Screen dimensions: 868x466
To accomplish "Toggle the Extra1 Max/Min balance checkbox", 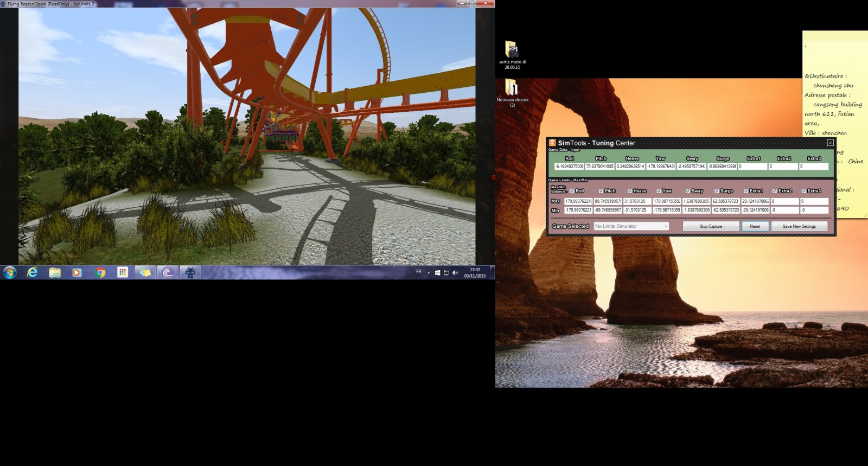I will tap(746, 191).
